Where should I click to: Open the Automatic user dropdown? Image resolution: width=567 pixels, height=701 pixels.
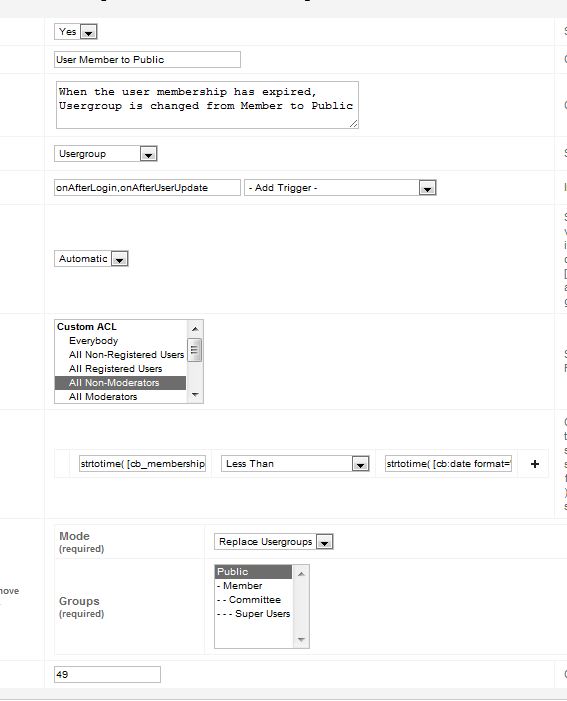(91, 259)
